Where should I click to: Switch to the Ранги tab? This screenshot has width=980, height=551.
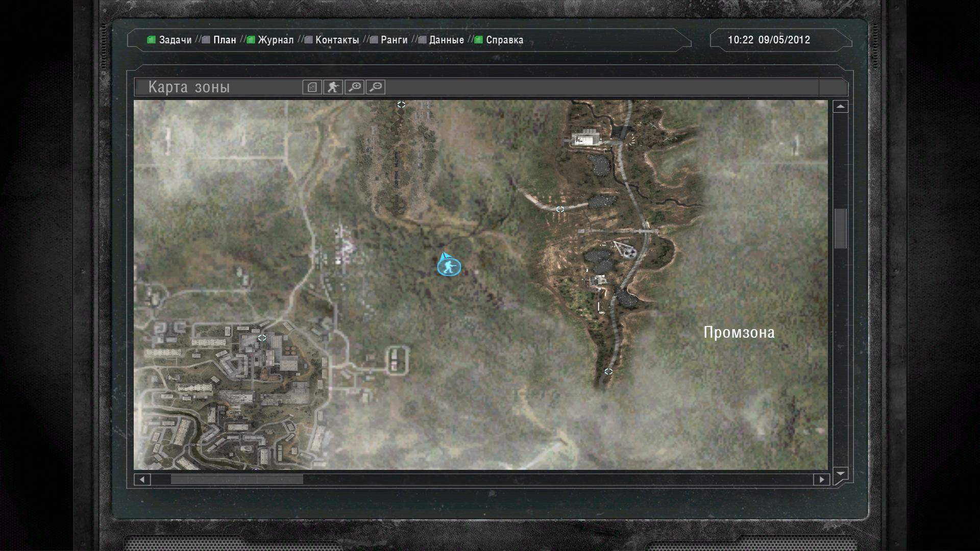tap(394, 40)
